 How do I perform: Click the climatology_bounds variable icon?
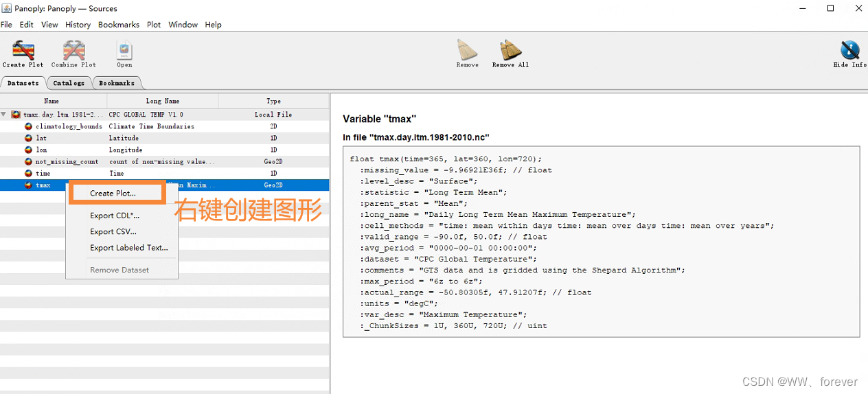[x=28, y=126]
